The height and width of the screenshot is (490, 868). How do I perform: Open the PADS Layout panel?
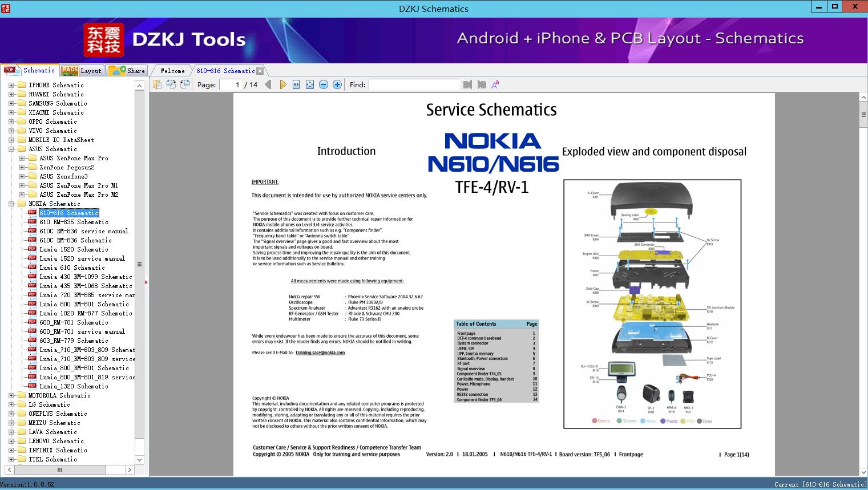[x=82, y=70]
